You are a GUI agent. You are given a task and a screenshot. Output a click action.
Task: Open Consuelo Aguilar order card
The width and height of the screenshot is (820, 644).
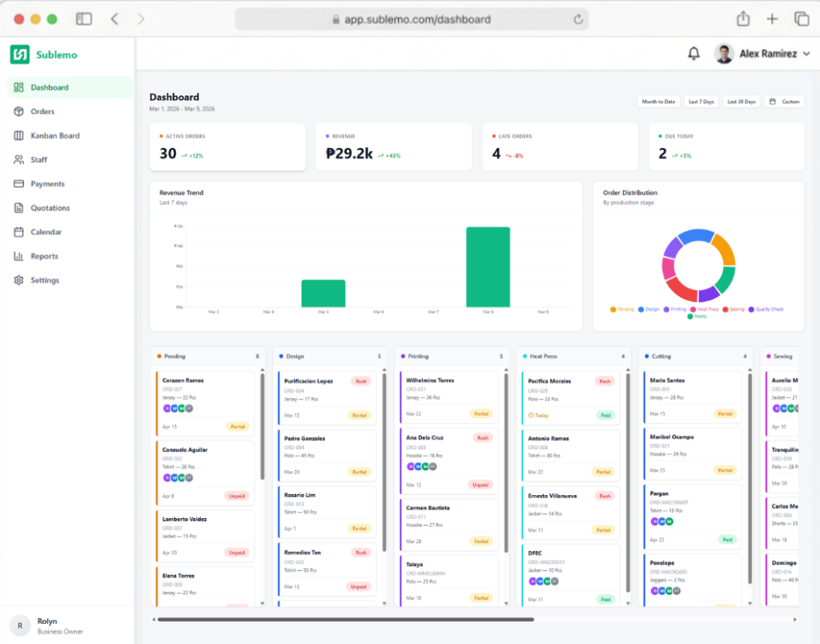205,473
